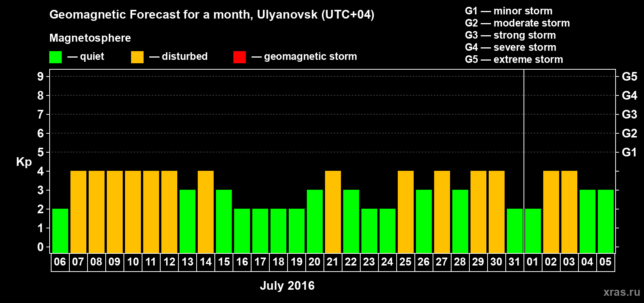Click the G5 scale label on the right axis
Image resolution: width=644 pixels, height=303 pixels.
629,77
